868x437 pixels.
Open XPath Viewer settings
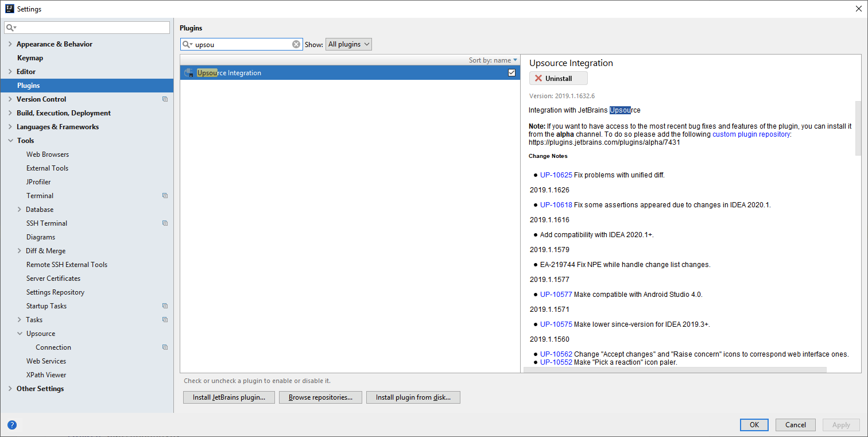46,375
